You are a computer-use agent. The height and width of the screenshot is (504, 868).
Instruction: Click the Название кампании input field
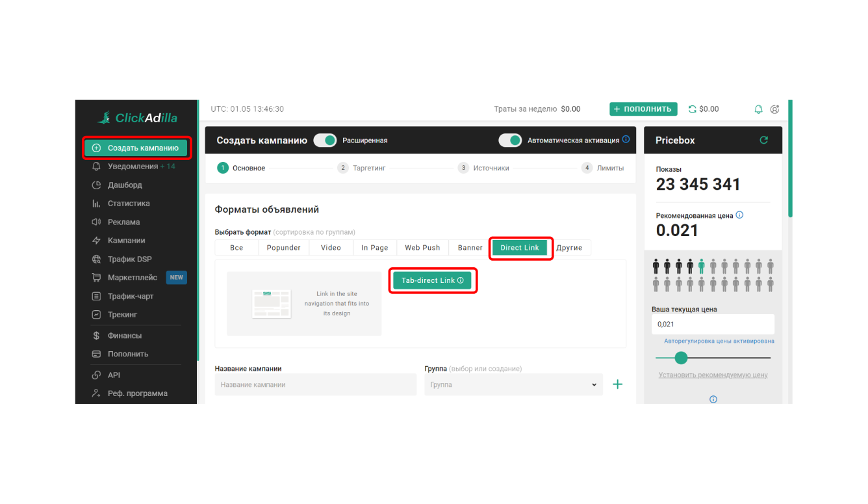[315, 384]
